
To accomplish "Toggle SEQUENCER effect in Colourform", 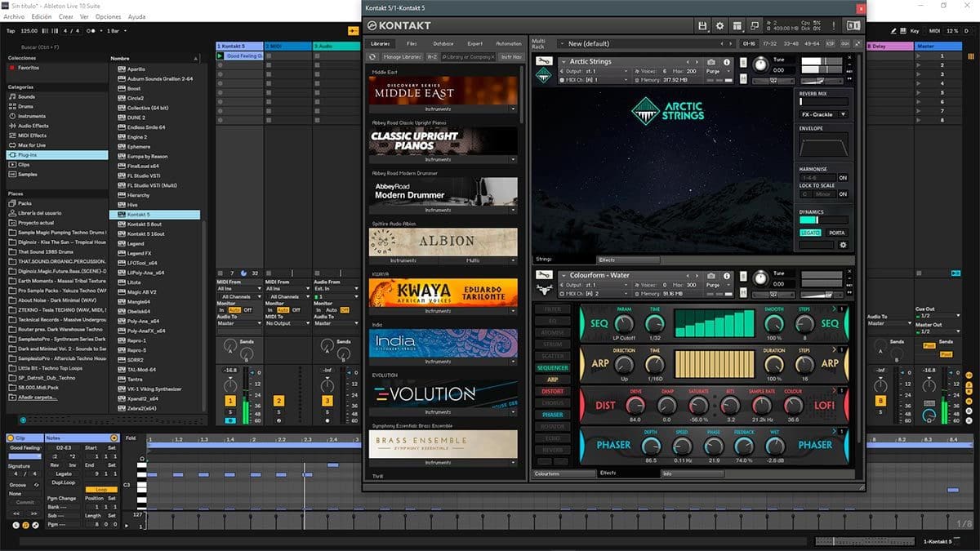I will click(x=553, y=368).
